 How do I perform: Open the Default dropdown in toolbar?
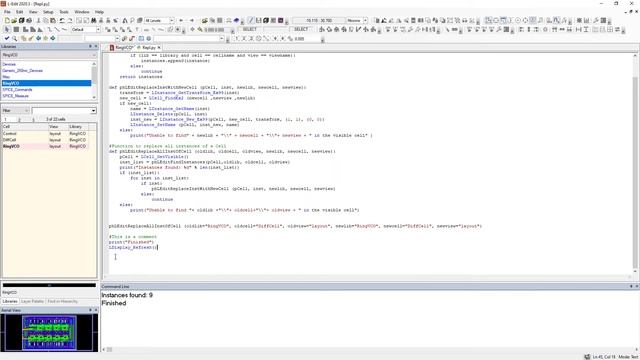click(98, 29)
